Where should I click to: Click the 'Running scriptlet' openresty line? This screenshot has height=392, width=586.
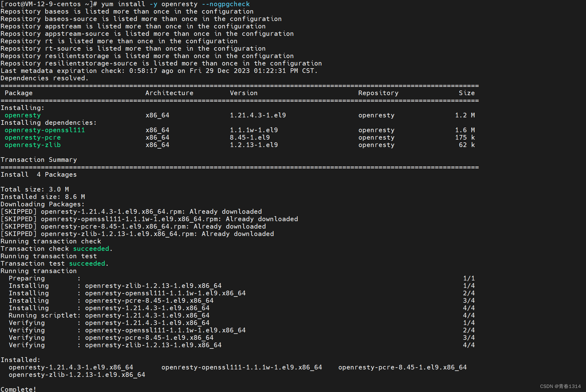[242, 315]
